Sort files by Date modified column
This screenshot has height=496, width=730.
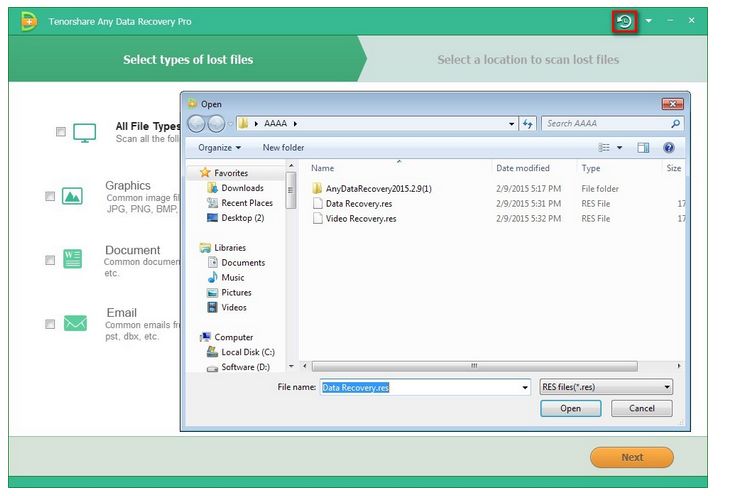click(523, 168)
